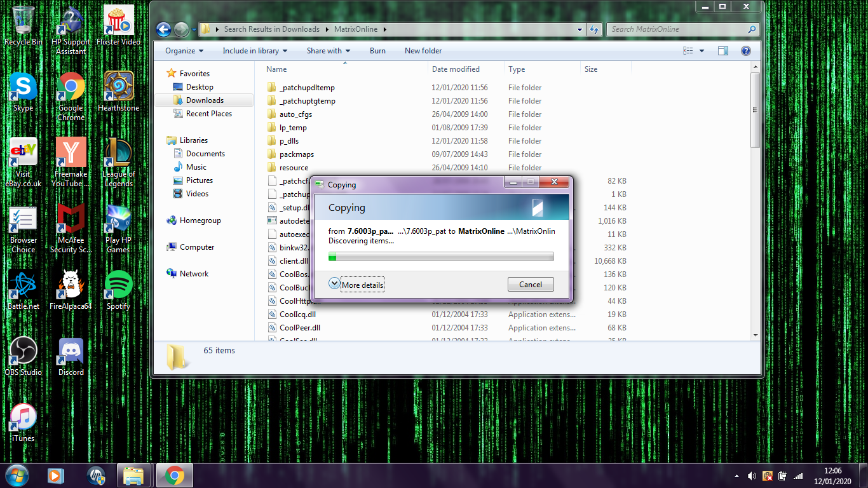Open Include in library dropdown
The height and width of the screenshot is (488, 868).
(x=254, y=51)
